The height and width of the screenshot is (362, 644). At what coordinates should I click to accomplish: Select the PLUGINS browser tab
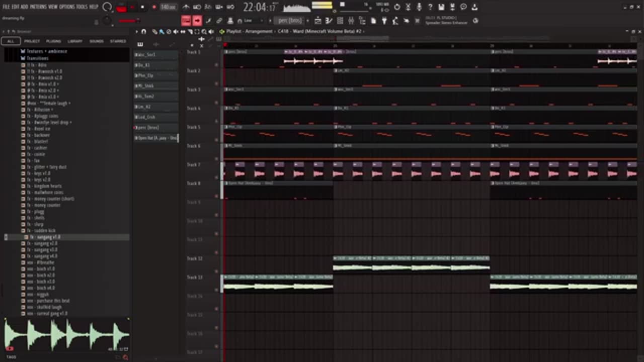click(x=53, y=41)
